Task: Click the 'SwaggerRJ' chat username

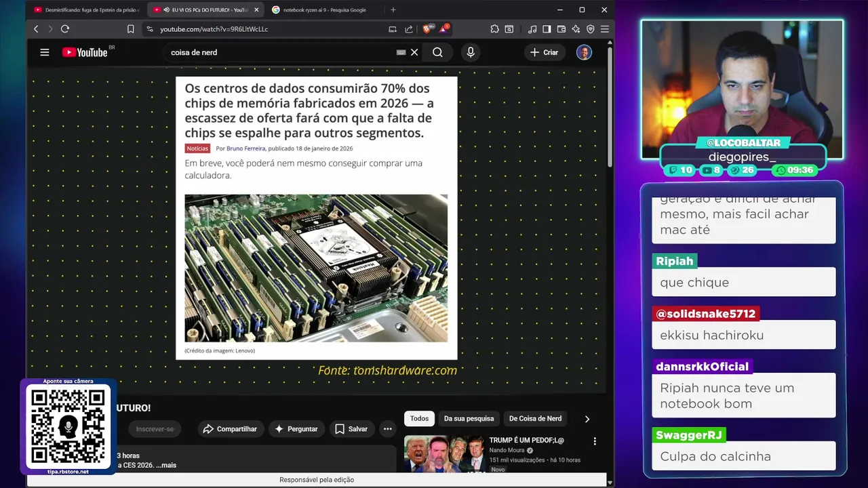Action: [689, 435]
